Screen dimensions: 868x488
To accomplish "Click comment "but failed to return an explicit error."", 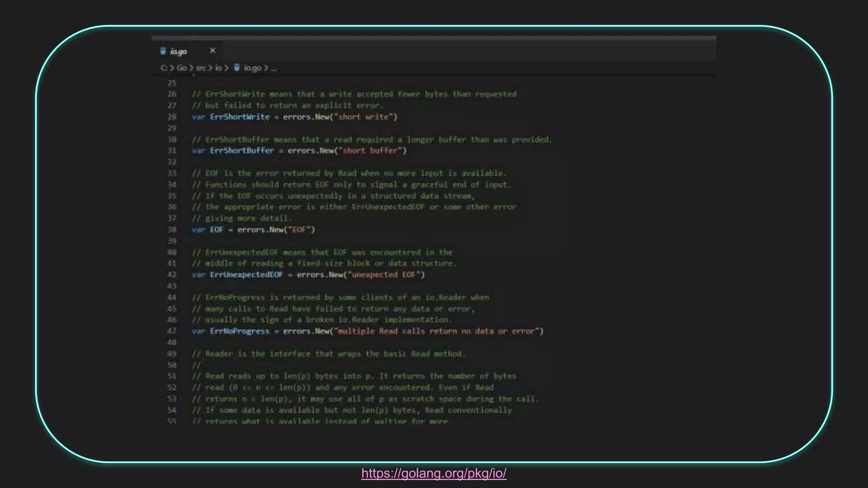I will 287,105.
